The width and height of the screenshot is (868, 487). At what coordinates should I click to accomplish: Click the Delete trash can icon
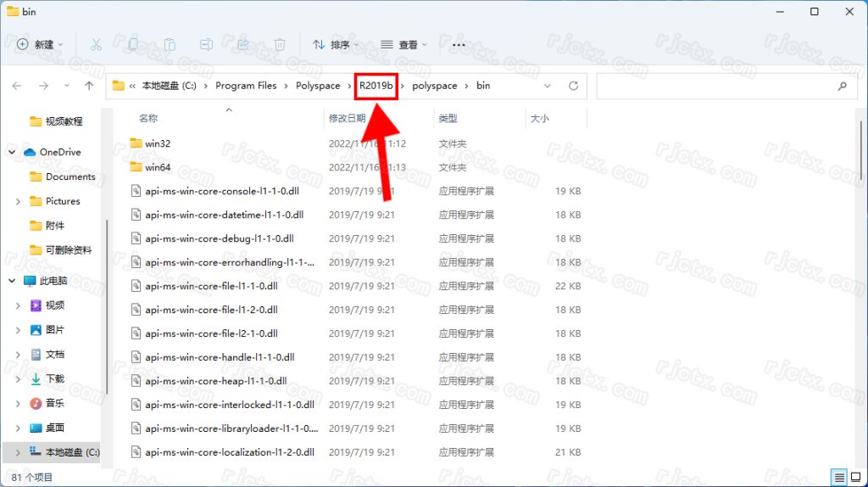(280, 44)
